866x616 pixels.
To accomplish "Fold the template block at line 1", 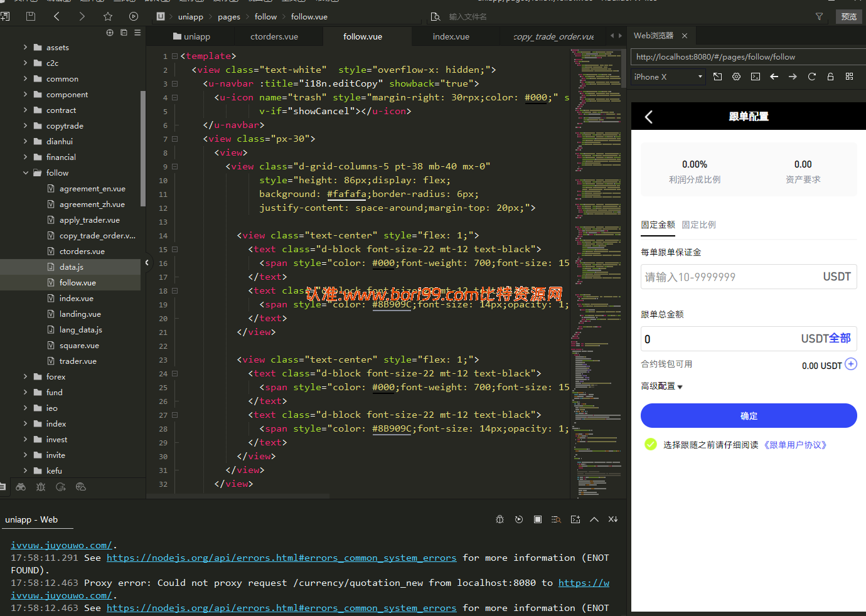I will click(174, 56).
